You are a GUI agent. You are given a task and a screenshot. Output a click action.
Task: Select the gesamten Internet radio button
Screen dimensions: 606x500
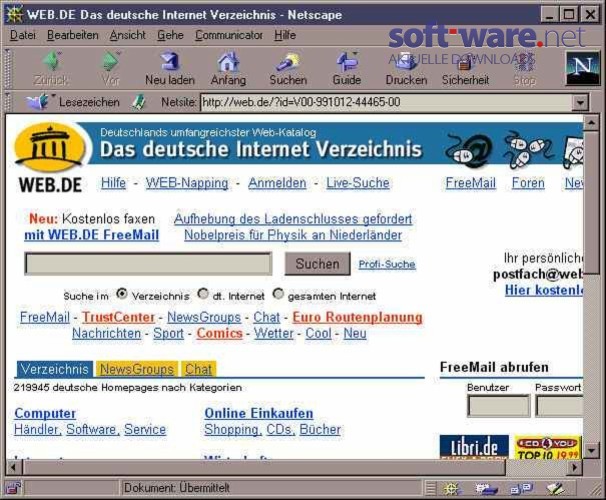[x=278, y=294]
